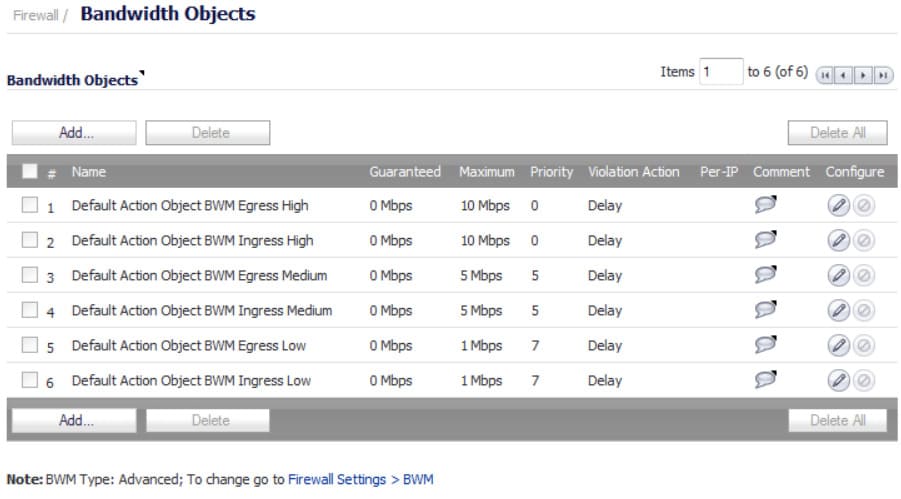Screen dimensions: 901x499
Task: Go to last page of items
Action: pyautogui.click(x=884, y=75)
